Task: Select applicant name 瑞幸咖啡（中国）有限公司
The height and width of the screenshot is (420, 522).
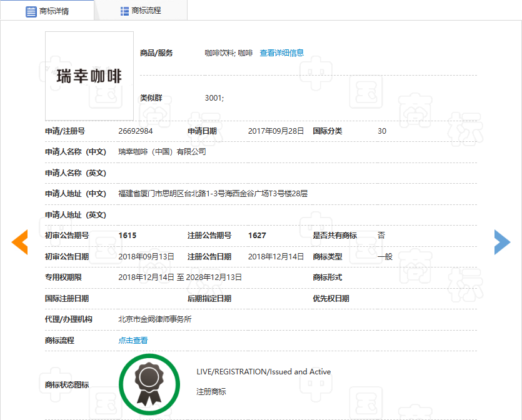Action: (162, 152)
